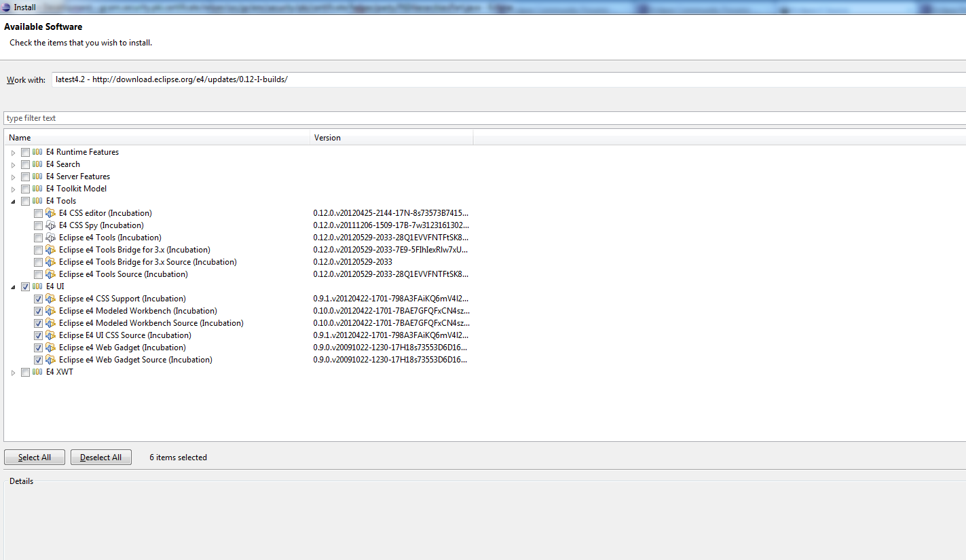Tick e4 Tools Bridge for 3.x (Incubation) checkbox
Image resolution: width=966 pixels, height=560 pixels.
[38, 250]
